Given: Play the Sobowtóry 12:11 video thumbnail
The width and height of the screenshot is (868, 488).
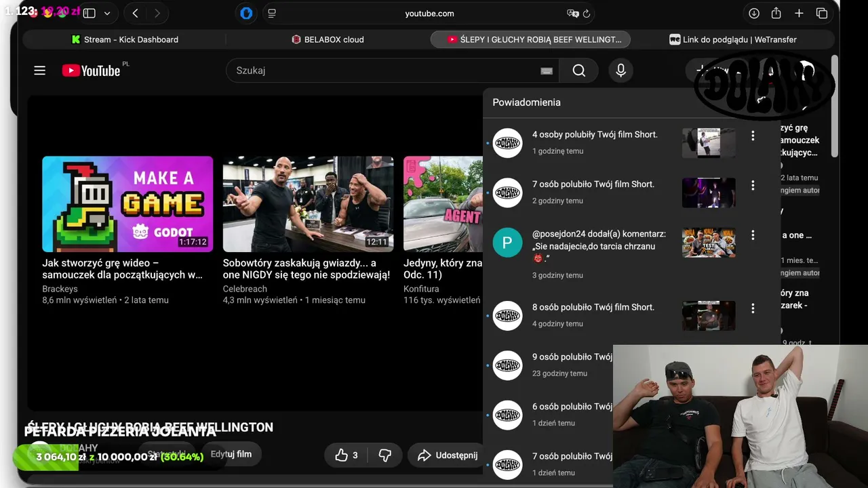Looking at the screenshot, I should tap(308, 204).
